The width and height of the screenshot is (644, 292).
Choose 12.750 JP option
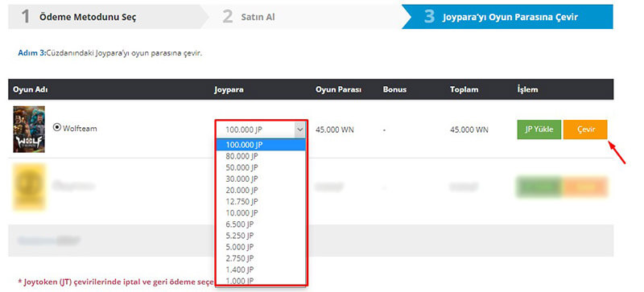tap(260, 201)
